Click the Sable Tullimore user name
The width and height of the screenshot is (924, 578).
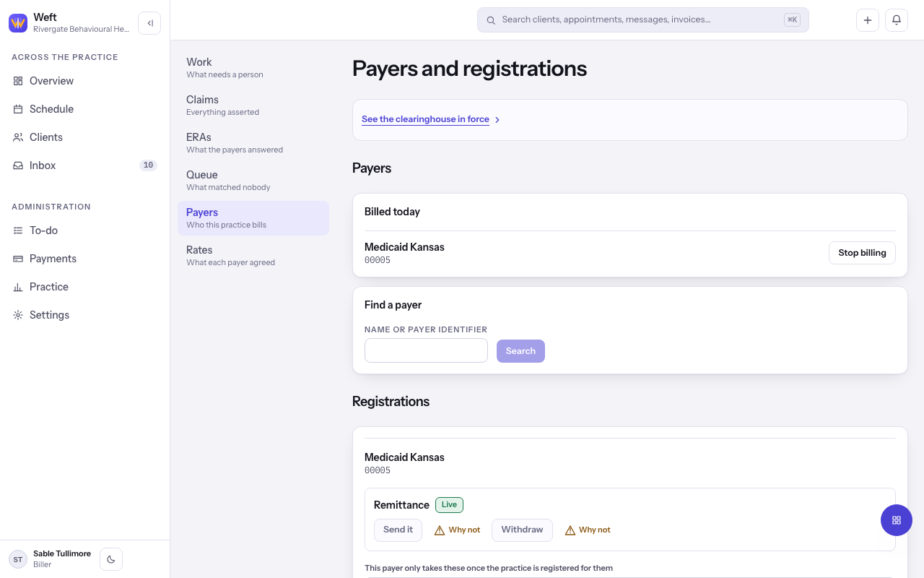pyautogui.click(x=62, y=553)
